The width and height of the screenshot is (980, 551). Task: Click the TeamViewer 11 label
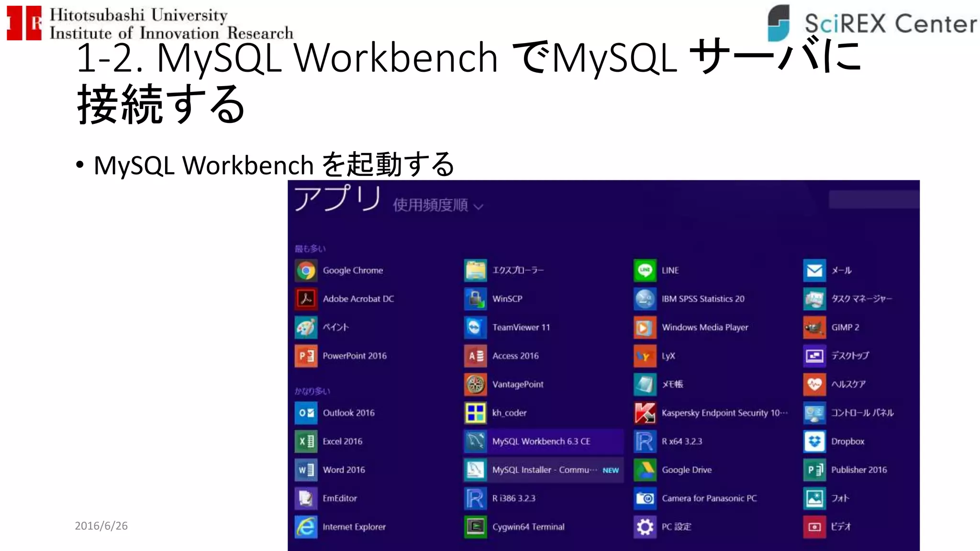coord(521,328)
